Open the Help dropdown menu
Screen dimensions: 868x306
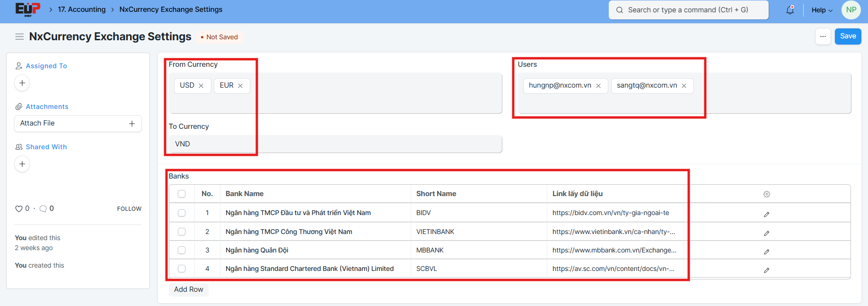point(822,10)
